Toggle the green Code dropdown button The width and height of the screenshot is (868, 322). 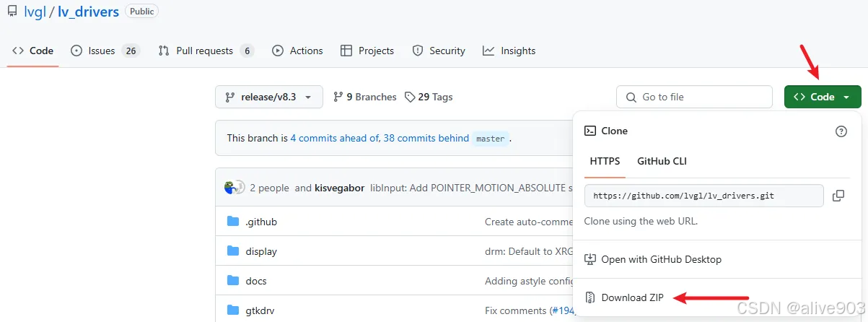[x=823, y=97]
